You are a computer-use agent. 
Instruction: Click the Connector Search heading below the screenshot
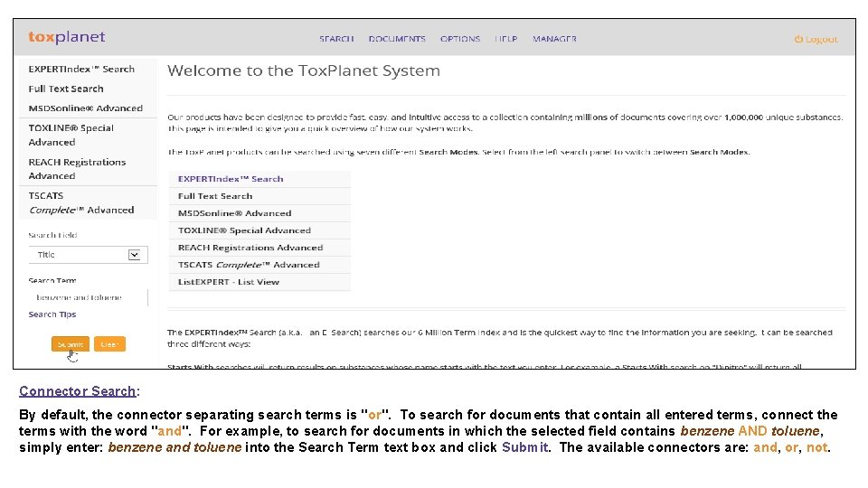(x=78, y=391)
